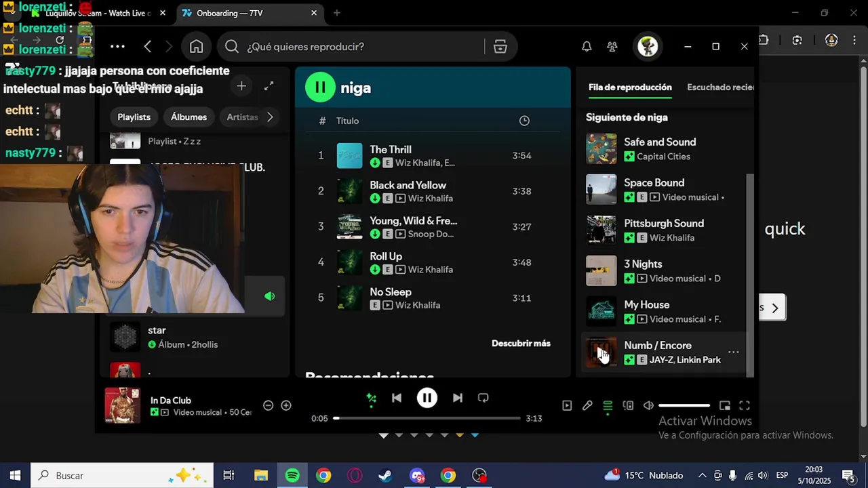The height and width of the screenshot is (488, 868).
Task: Open more options for Numb / Encore
Action: coord(734,352)
